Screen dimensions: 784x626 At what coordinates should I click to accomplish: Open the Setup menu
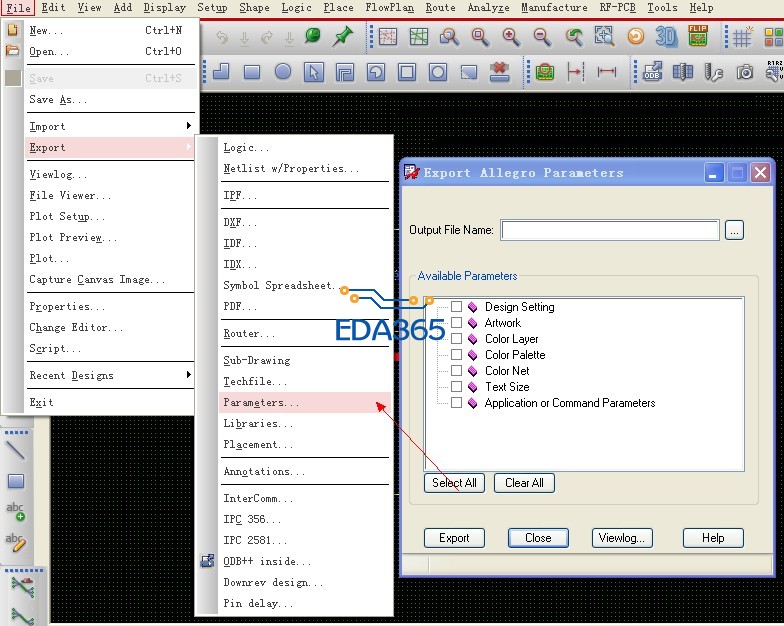tap(212, 8)
